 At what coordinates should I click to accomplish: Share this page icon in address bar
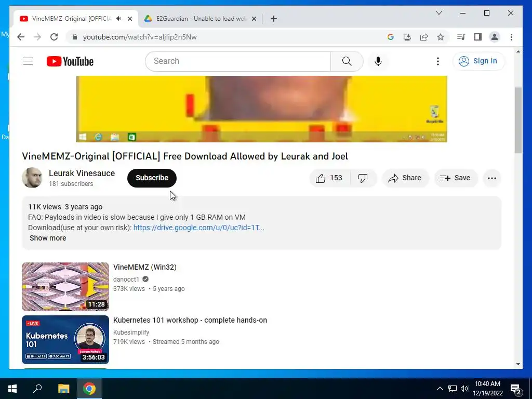[x=424, y=37]
